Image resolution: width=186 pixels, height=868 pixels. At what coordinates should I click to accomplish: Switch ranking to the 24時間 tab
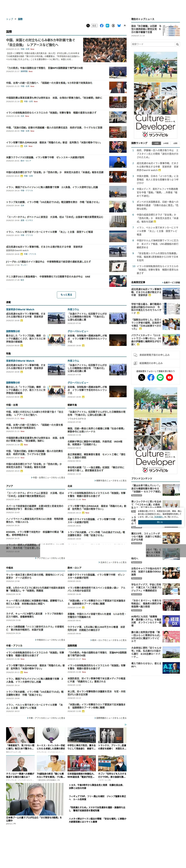click(x=165, y=143)
